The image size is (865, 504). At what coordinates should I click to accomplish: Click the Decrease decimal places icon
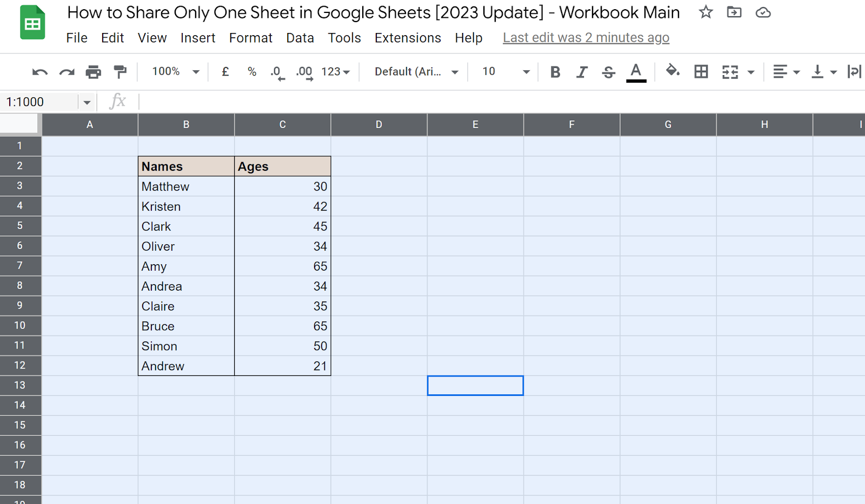276,71
